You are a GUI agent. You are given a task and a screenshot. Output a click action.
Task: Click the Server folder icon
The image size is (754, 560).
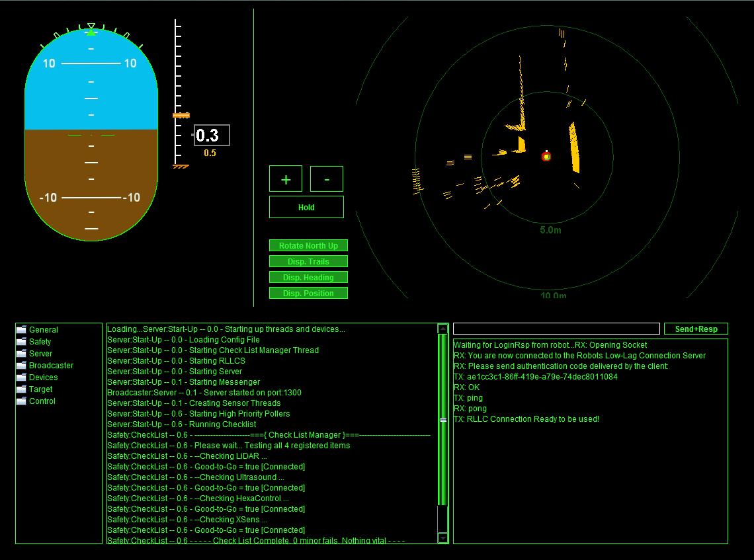tap(21, 353)
